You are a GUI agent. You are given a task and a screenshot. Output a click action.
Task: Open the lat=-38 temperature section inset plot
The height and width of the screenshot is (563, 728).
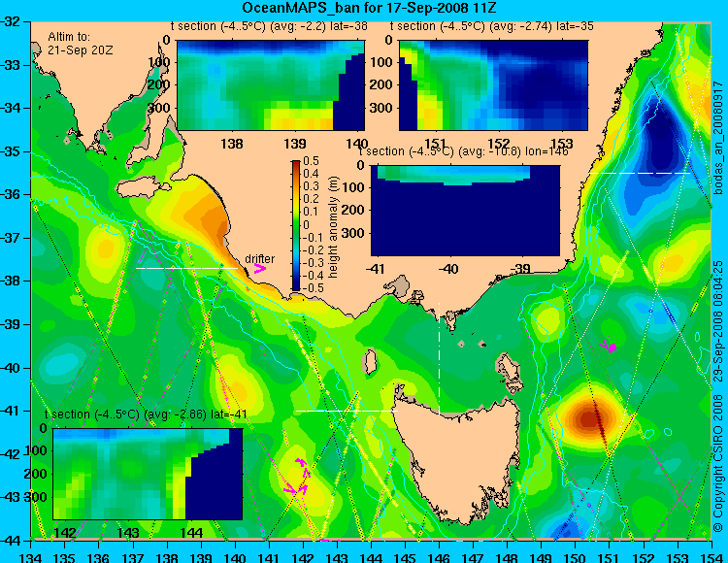click(271, 85)
